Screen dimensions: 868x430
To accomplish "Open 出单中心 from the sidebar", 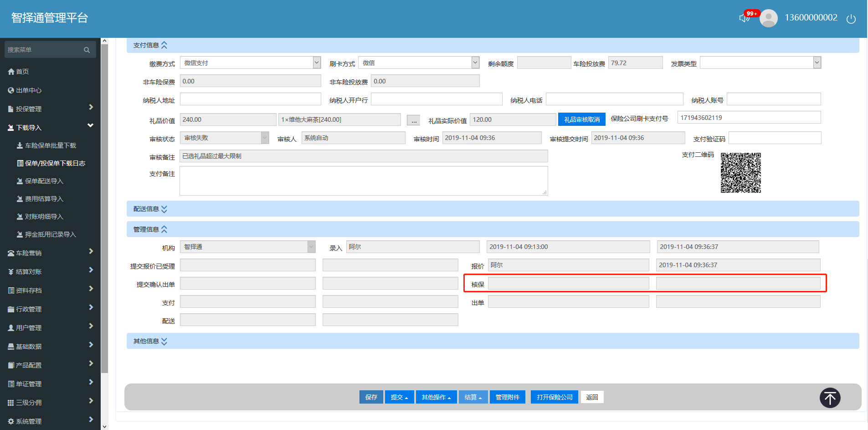I will [28, 90].
